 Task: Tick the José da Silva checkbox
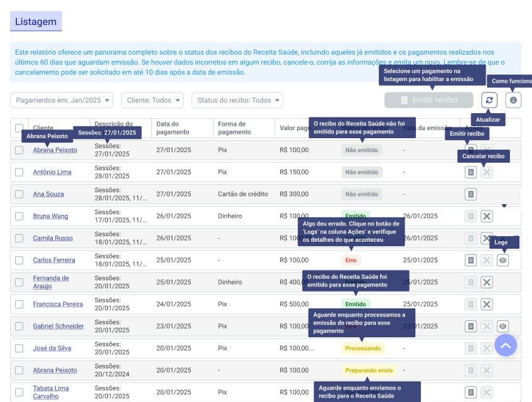pos(19,349)
